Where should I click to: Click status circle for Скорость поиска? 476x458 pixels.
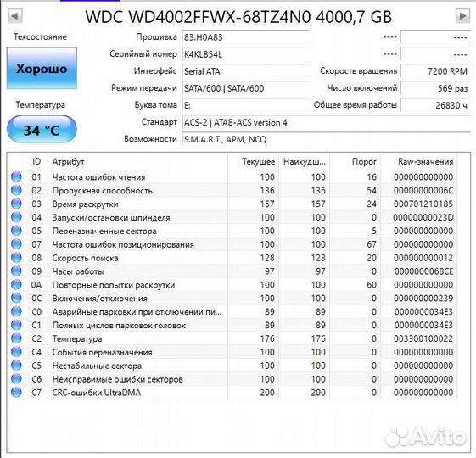click(x=16, y=258)
